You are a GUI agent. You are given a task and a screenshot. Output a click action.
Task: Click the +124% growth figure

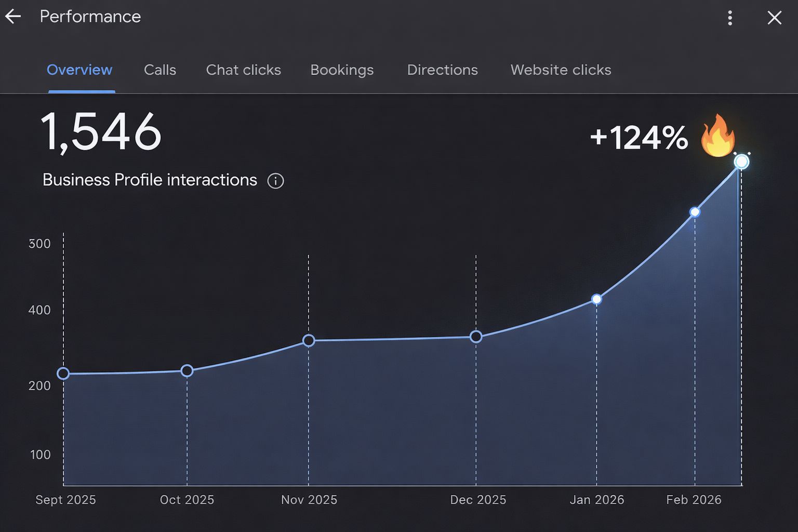coord(639,136)
